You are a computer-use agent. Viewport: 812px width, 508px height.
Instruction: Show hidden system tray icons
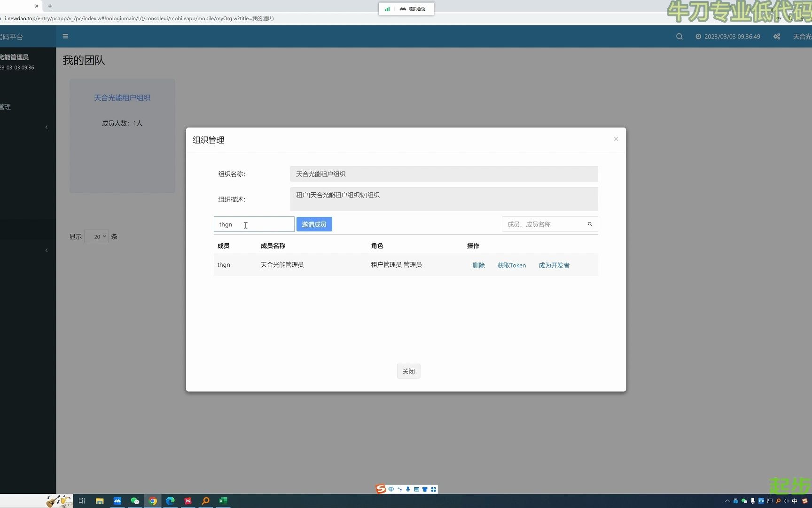[727, 501]
